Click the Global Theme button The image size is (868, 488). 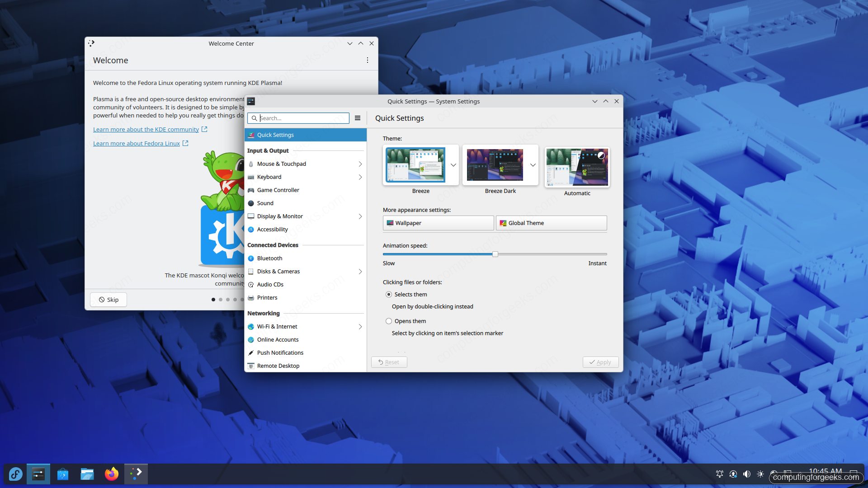[x=551, y=223]
